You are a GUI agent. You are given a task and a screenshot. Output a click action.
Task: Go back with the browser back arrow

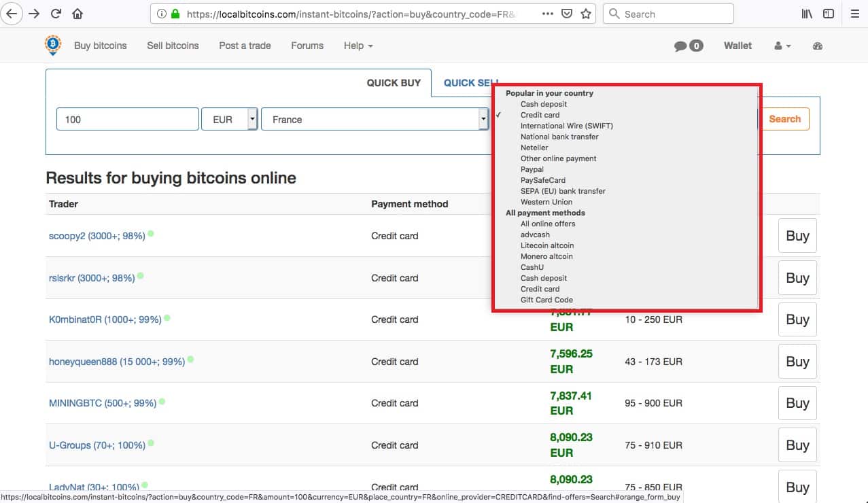tap(12, 14)
